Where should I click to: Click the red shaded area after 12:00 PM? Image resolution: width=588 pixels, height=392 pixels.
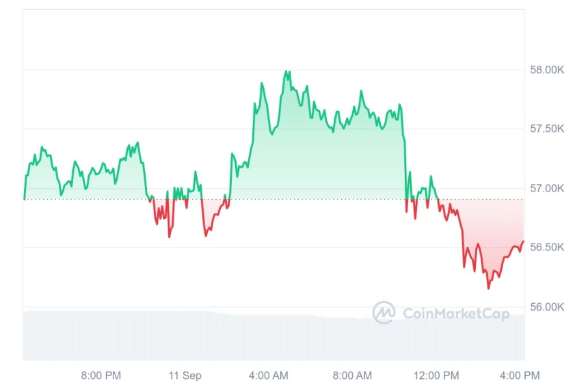[487, 225]
